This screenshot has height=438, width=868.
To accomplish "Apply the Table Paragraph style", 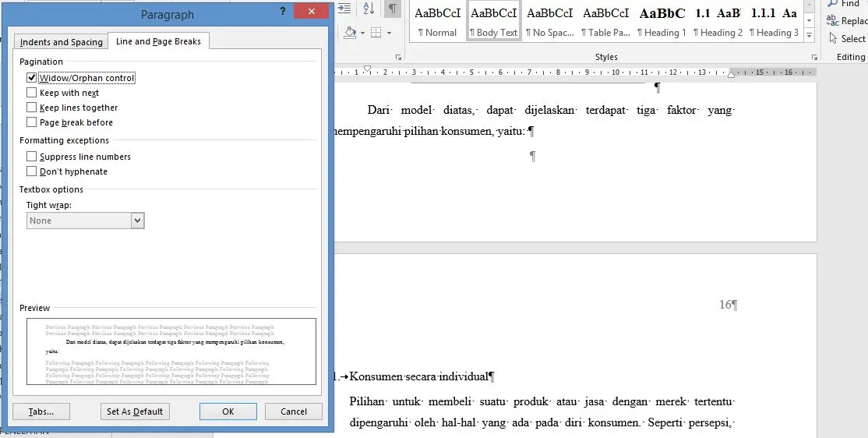I will point(605,21).
